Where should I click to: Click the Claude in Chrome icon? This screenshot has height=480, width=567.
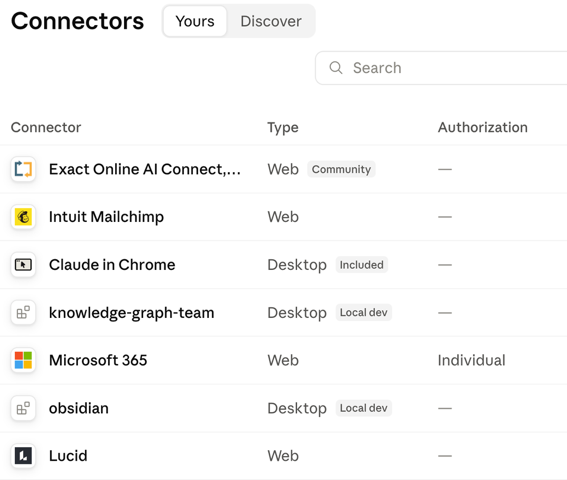click(23, 265)
